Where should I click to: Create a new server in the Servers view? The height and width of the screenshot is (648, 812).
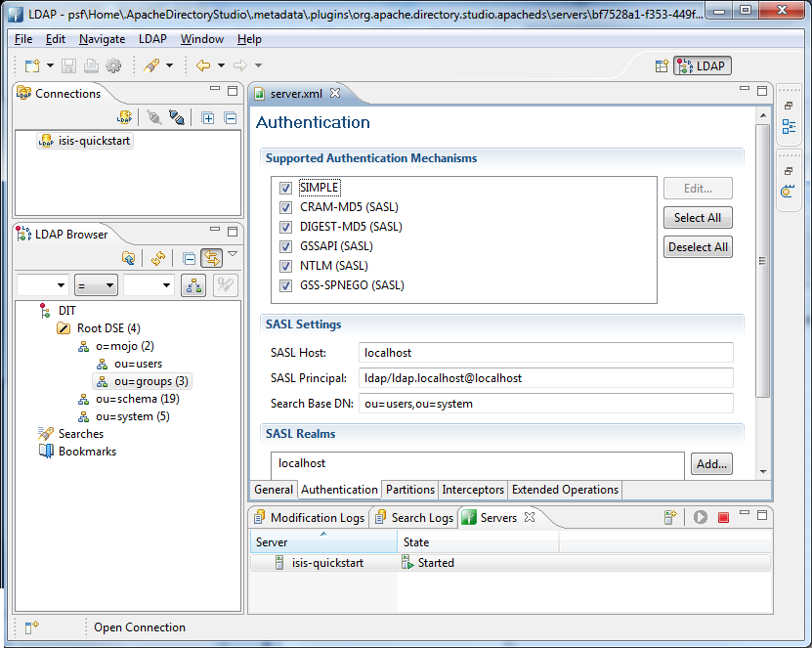click(669, 517)
